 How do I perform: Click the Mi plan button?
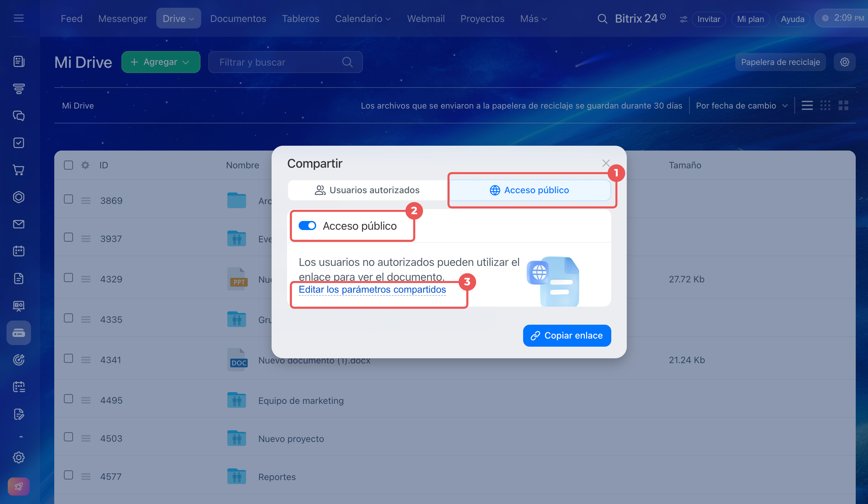(x=750, y=19)
